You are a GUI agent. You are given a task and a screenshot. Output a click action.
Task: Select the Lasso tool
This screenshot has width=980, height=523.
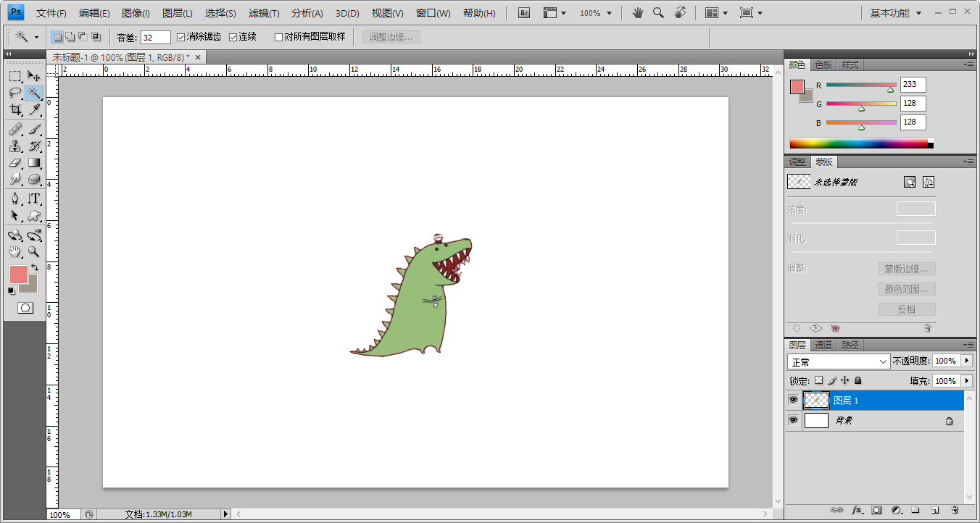click(15, 93)
